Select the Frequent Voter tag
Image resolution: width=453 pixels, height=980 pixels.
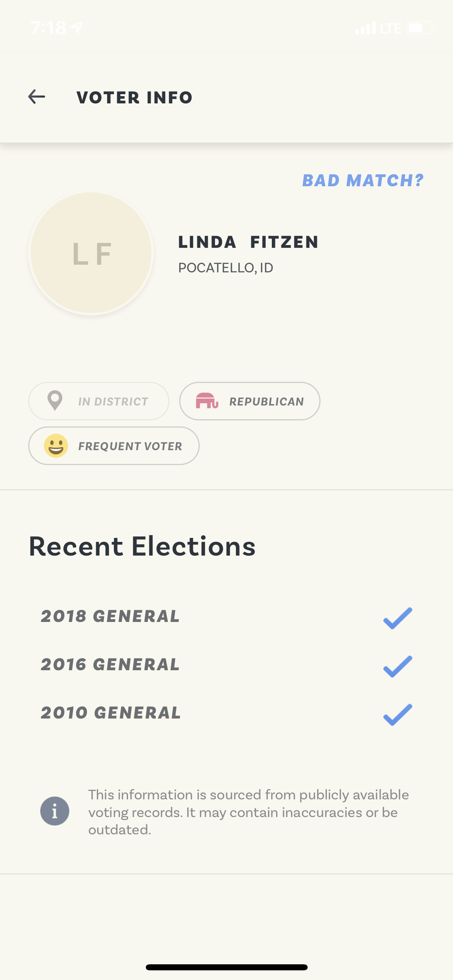(x=114, y=446)
